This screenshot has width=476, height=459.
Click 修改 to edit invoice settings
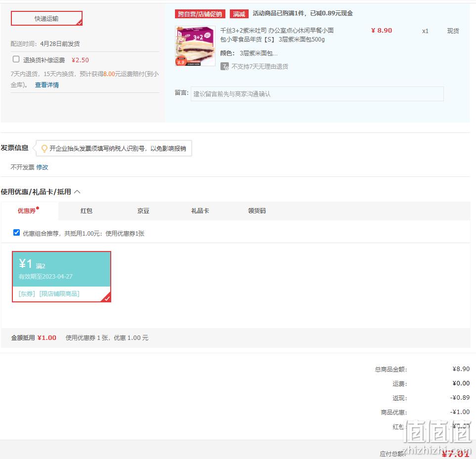[42, 167]
